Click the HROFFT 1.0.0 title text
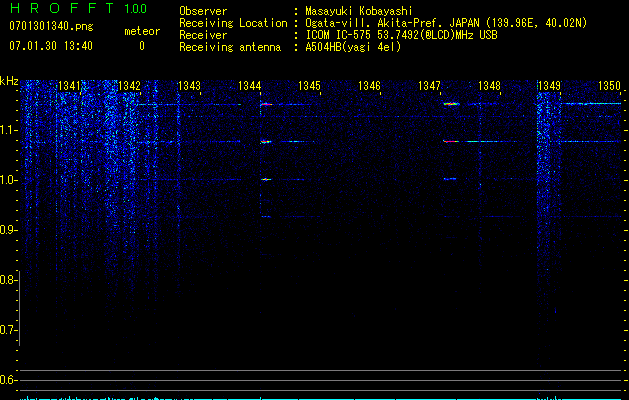Image resolution: width=629 pixels, height=400 pixels. [78, 8]
